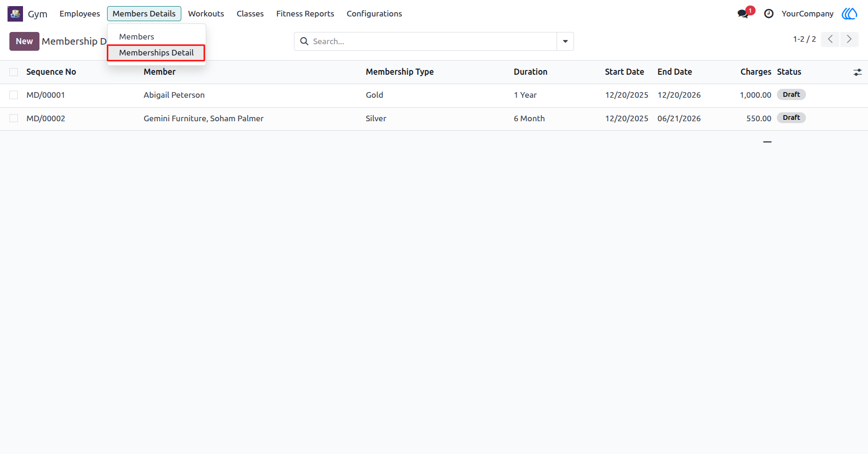
Task: Open the activities clock icon
Action: tap(769, 14)
